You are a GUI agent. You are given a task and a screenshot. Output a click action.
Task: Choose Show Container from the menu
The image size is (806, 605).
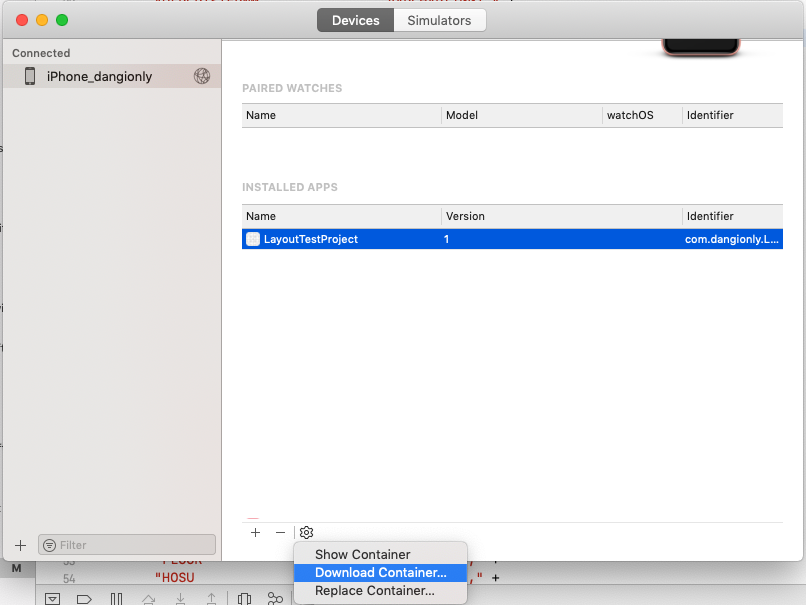[x=380, y=555]
